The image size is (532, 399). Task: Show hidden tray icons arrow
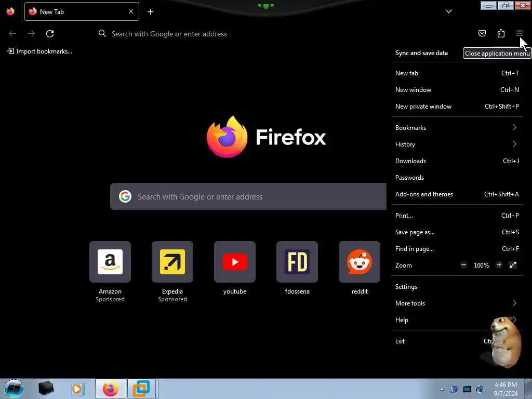(x=442, y=389)
